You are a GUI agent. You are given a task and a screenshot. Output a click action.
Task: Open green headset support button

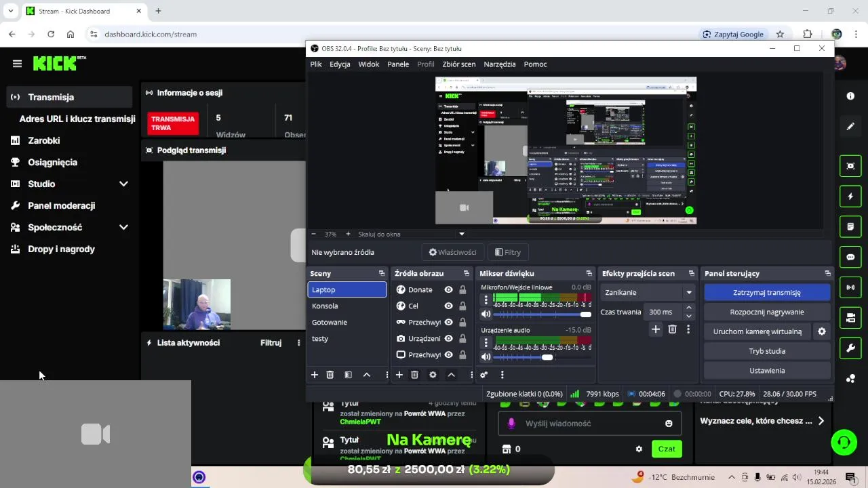(844, 443)
